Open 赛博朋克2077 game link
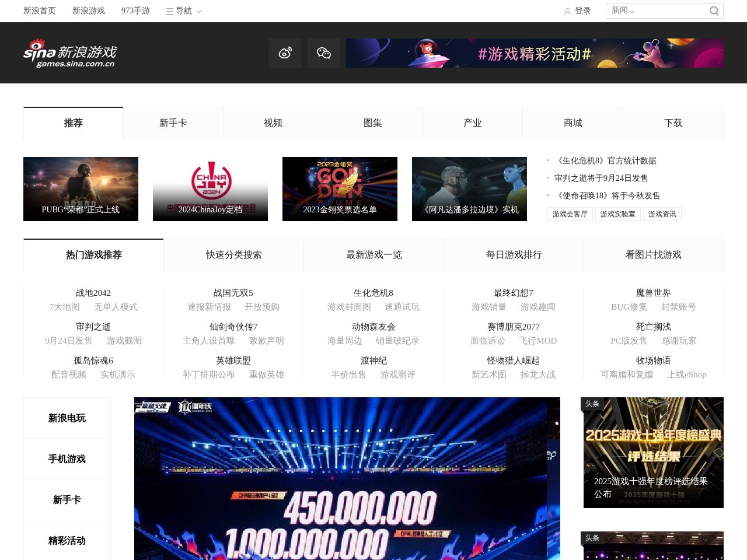Screen dimensions: 747x560 point(514,327)
